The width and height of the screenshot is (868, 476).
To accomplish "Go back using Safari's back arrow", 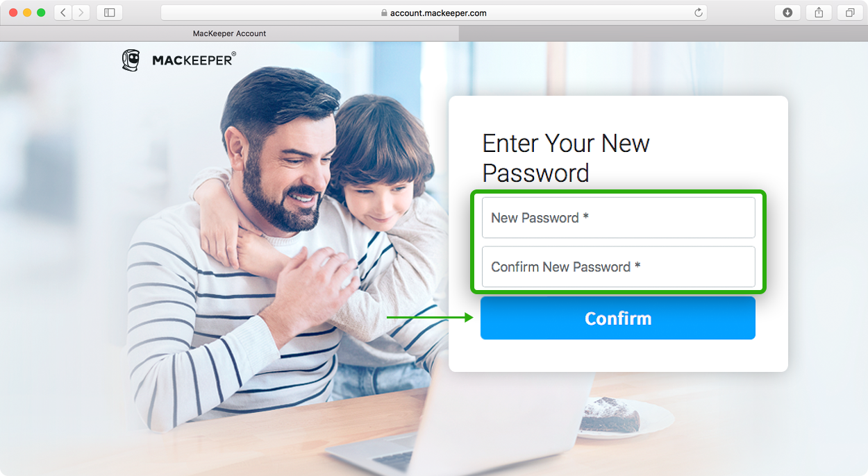I will pos(63,12).
